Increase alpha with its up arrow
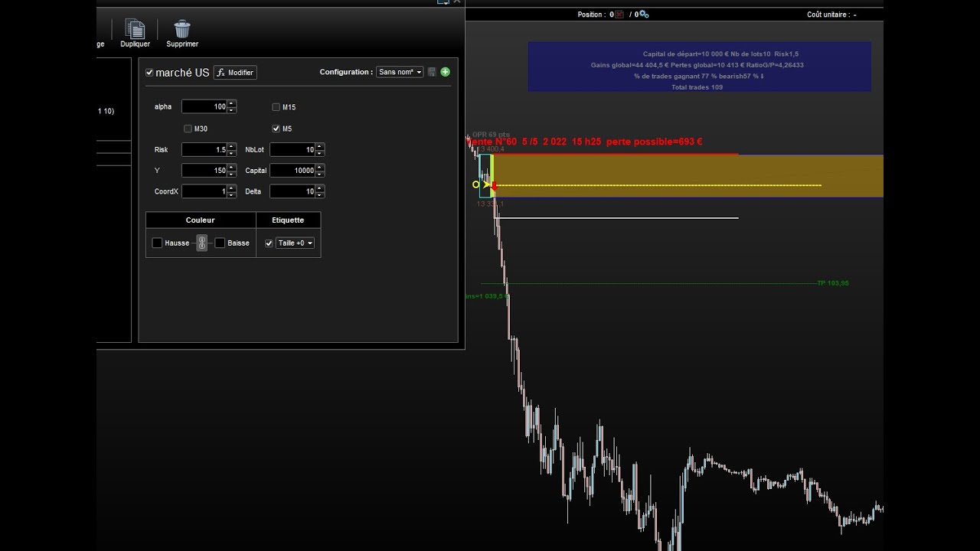The height and width of the screenshot is (551, 980). 232,103
